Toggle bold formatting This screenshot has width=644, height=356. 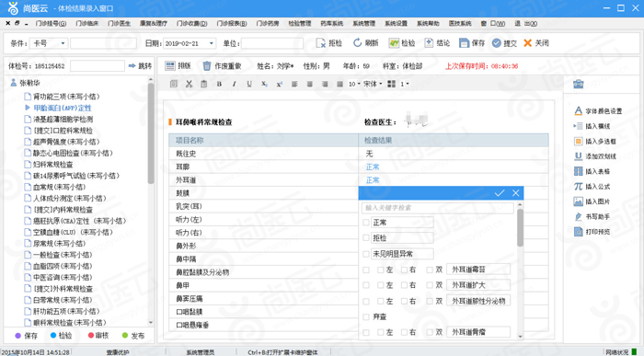click(219, 84)
